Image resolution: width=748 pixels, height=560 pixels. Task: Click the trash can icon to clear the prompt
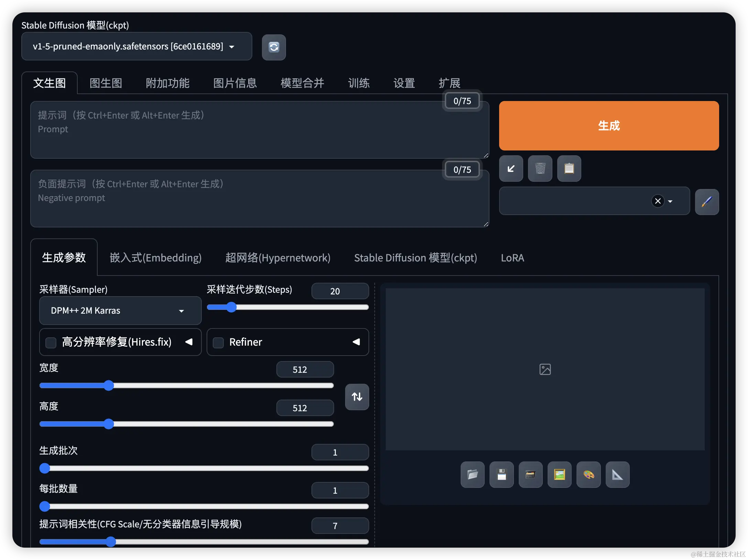tap(540, 168)
